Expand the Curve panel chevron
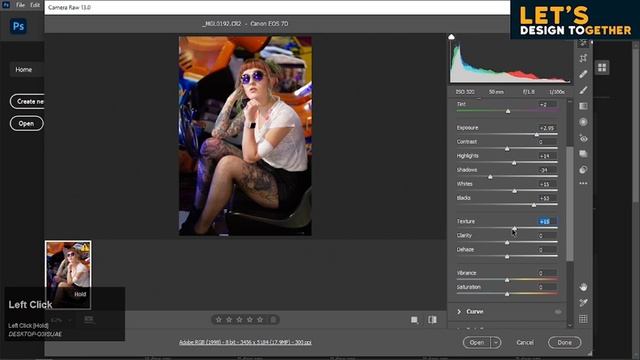 [x=459, y=312]
